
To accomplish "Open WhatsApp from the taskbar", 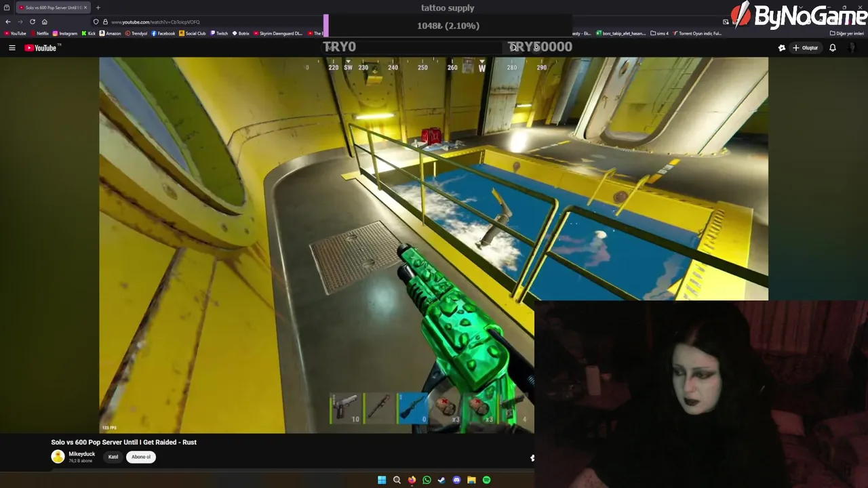I will 427,480.
